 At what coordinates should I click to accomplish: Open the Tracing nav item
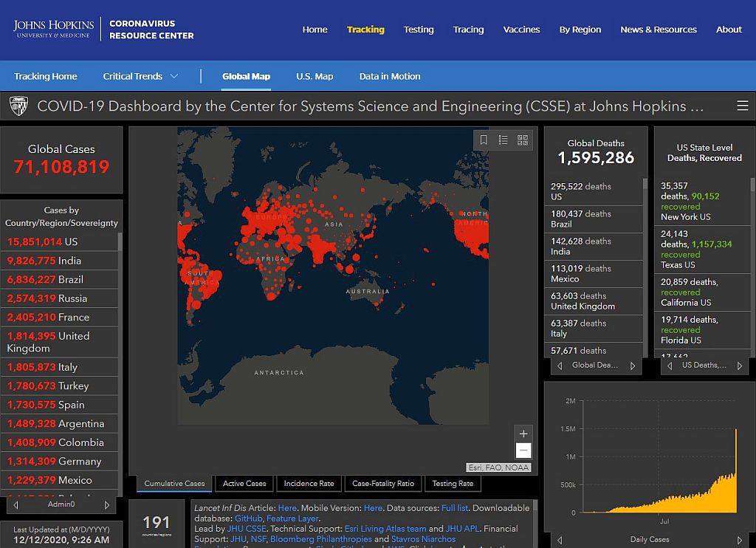click(468, 30)
